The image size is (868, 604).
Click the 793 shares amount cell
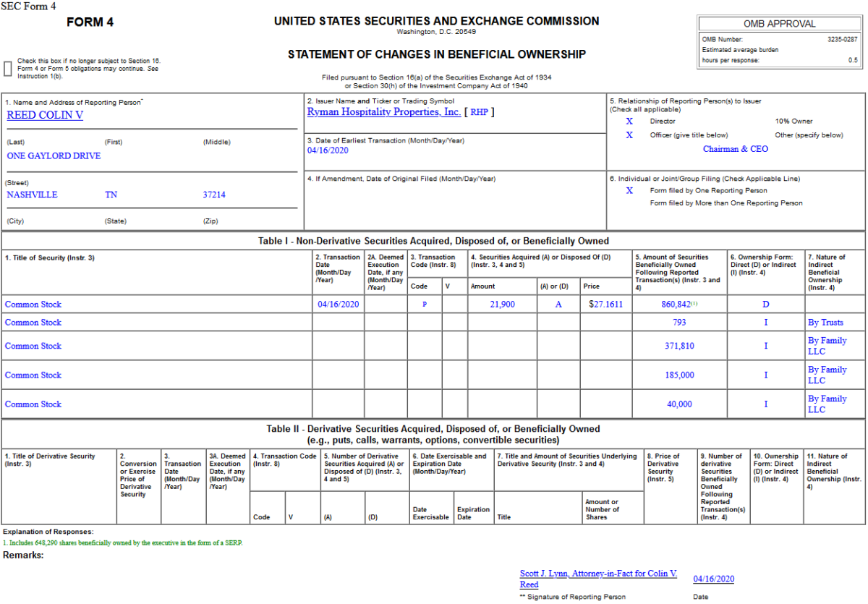point(679,323)
